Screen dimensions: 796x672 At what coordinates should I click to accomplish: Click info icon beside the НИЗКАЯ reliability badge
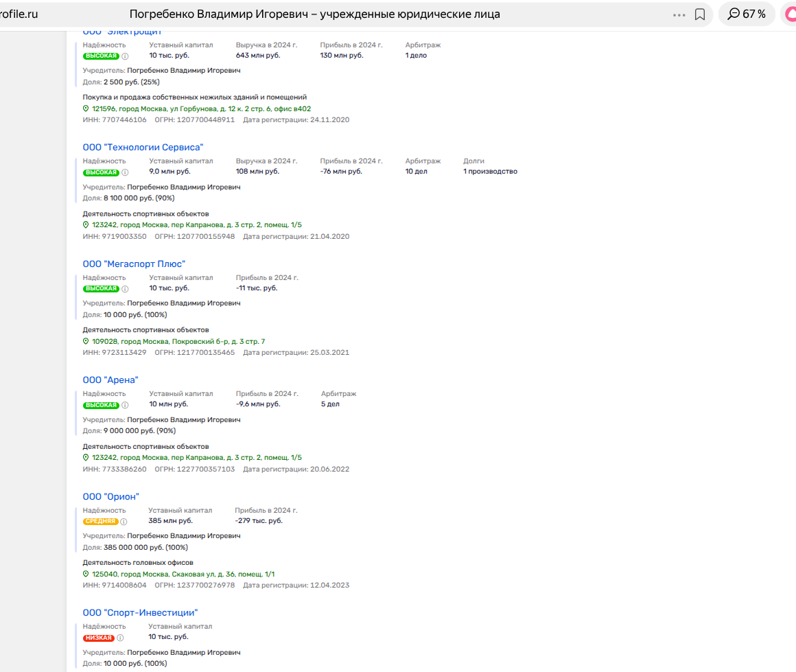click(120, 638)
